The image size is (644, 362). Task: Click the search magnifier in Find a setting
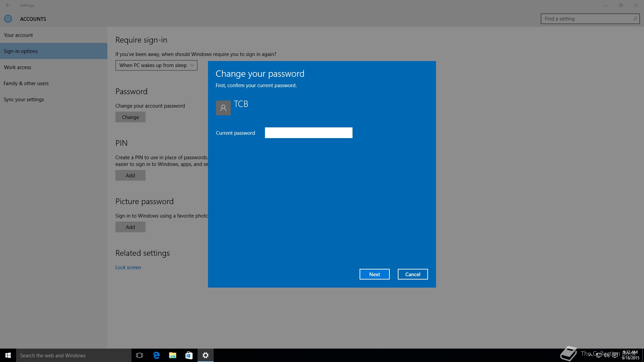pos(635,19)
